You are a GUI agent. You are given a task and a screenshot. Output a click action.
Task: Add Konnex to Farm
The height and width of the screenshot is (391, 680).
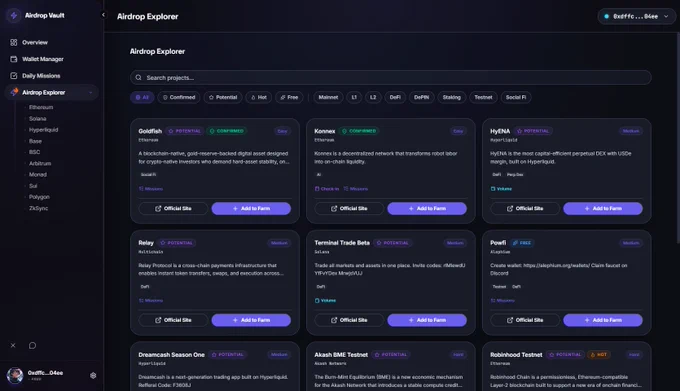[x=427, y=209]
